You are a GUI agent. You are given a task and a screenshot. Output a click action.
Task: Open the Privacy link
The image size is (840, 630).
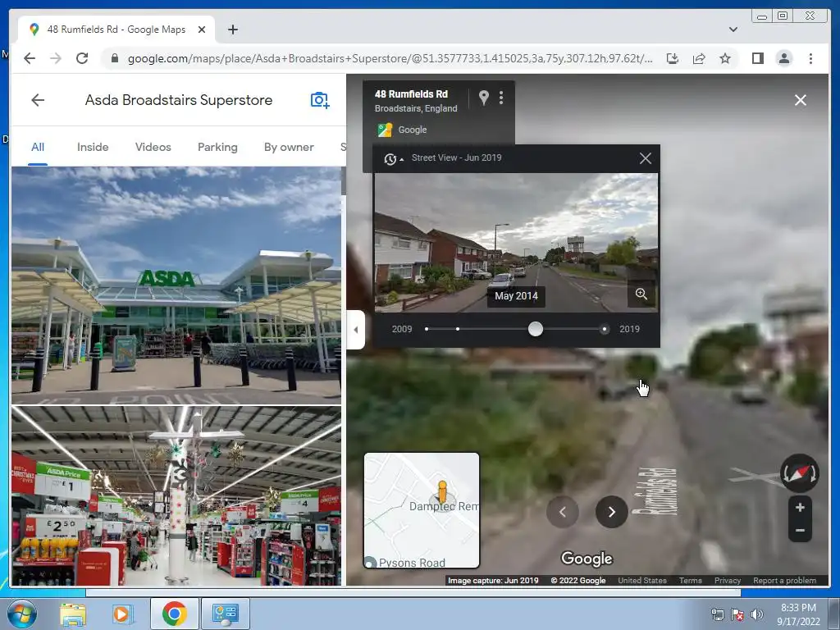click(727, 580)
